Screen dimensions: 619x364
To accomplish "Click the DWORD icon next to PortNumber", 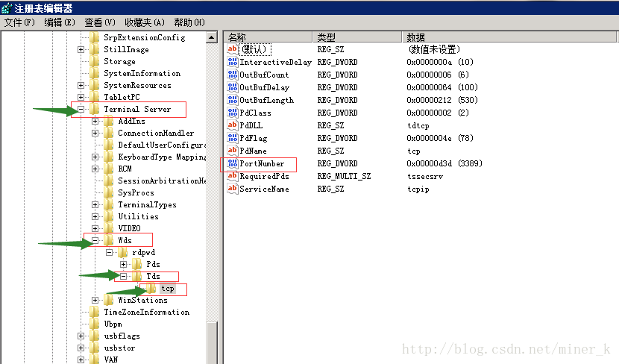I will 233,163.
